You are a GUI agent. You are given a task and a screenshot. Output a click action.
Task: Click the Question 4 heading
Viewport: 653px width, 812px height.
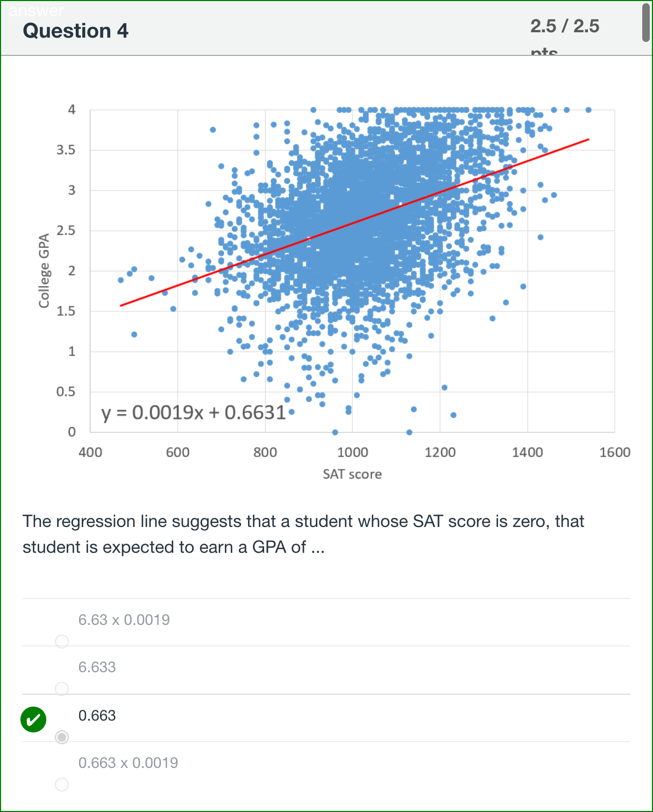[76, 31]
